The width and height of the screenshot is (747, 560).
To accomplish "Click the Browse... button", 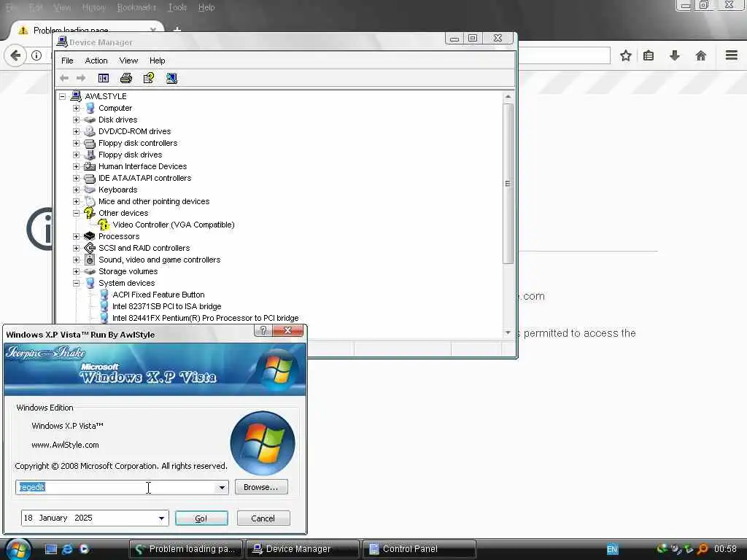I will [x=260, y=487].
